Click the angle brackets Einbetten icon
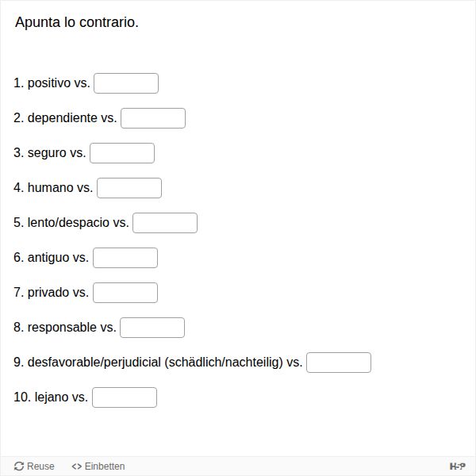The image size is (476, 476). [x=76, y=466]
